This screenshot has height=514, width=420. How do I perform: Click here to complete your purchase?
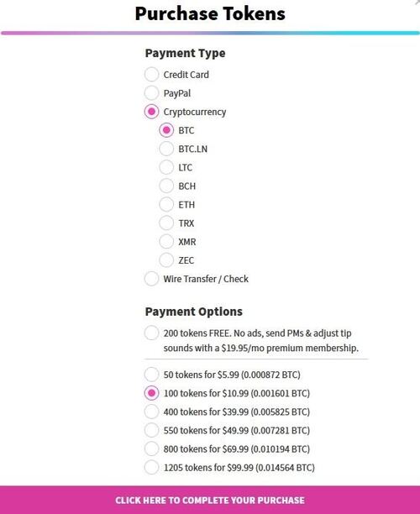click(210, 500)
